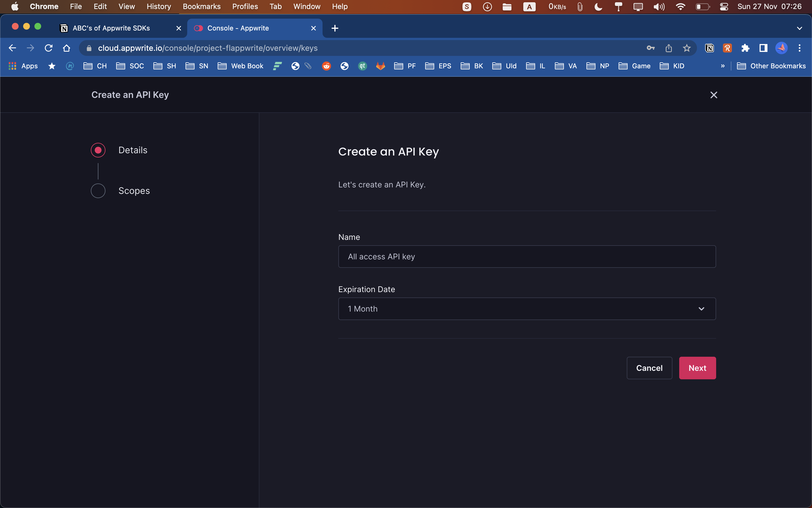Click the Cancel button
The height and width of the screenshot is (508, 812).
point(649,368)
